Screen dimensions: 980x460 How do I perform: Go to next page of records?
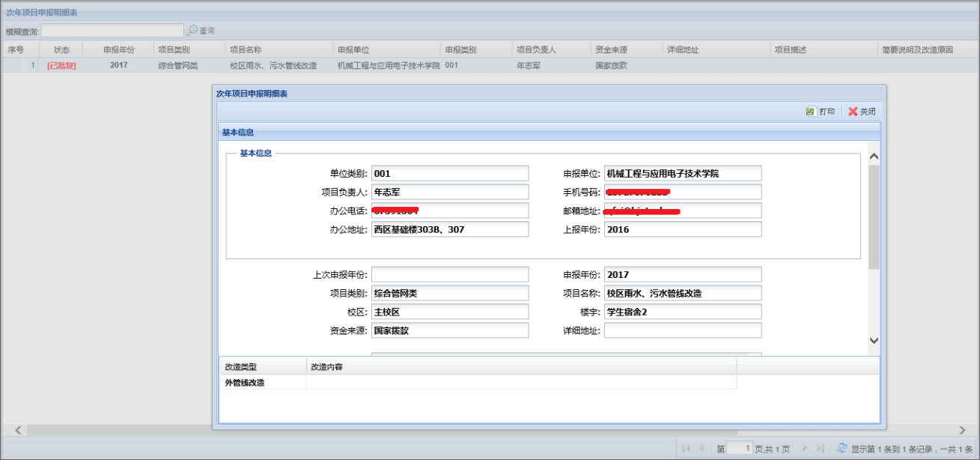805,448
